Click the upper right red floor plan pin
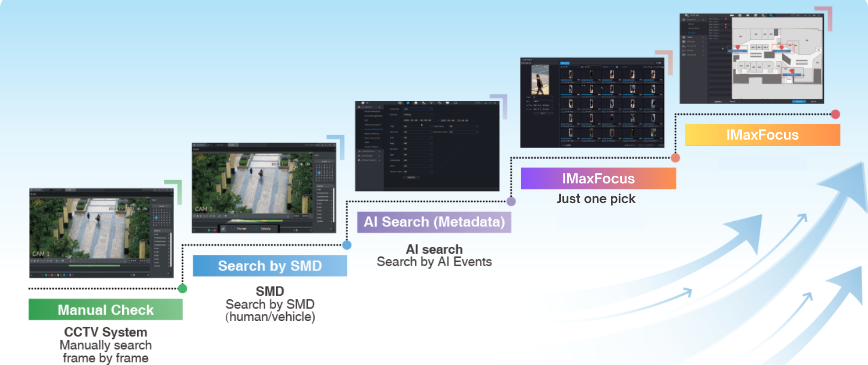868x365 pixels. (x=781, y=47)
